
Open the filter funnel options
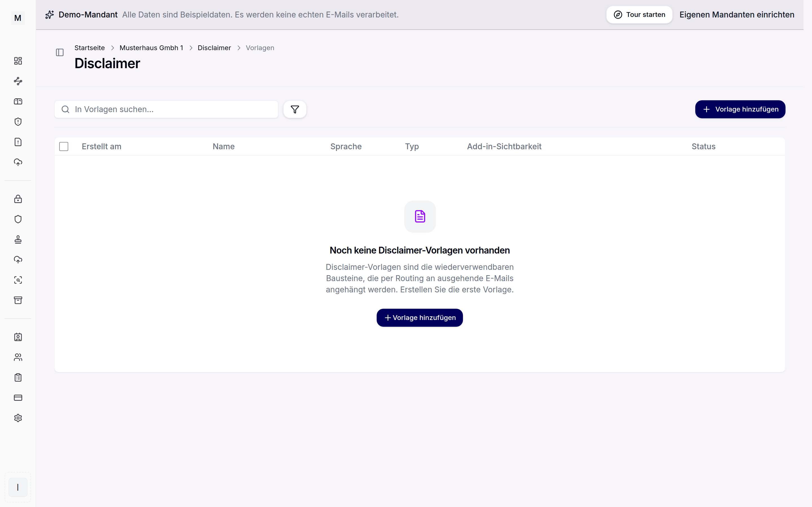[x=295, y=109]
